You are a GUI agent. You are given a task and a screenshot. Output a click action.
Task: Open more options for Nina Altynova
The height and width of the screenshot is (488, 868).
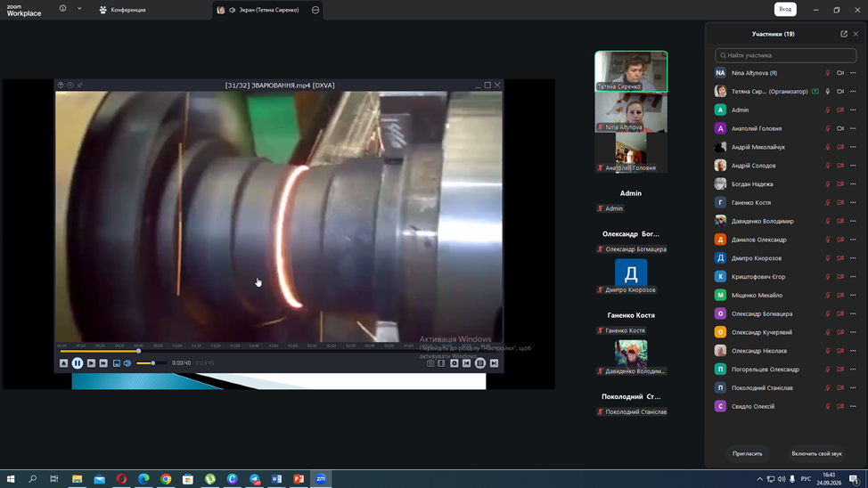pos(853,73)
